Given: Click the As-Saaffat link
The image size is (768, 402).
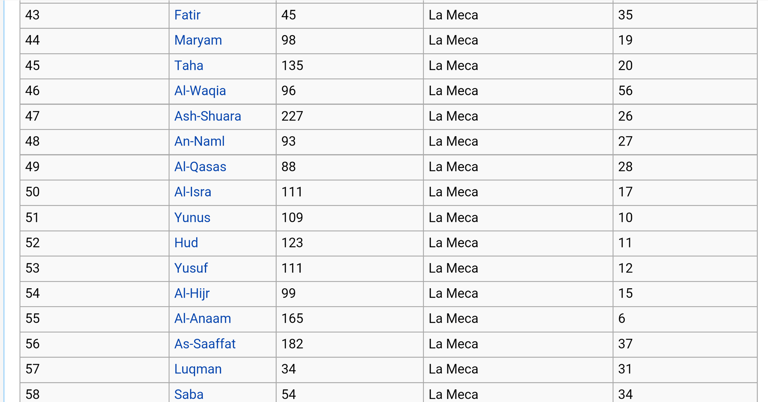Looking at the screenshot, I should coord(205,344).
